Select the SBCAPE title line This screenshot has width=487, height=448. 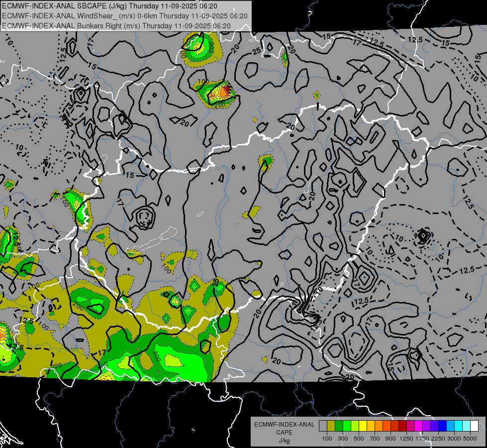(x=109, y=6)
